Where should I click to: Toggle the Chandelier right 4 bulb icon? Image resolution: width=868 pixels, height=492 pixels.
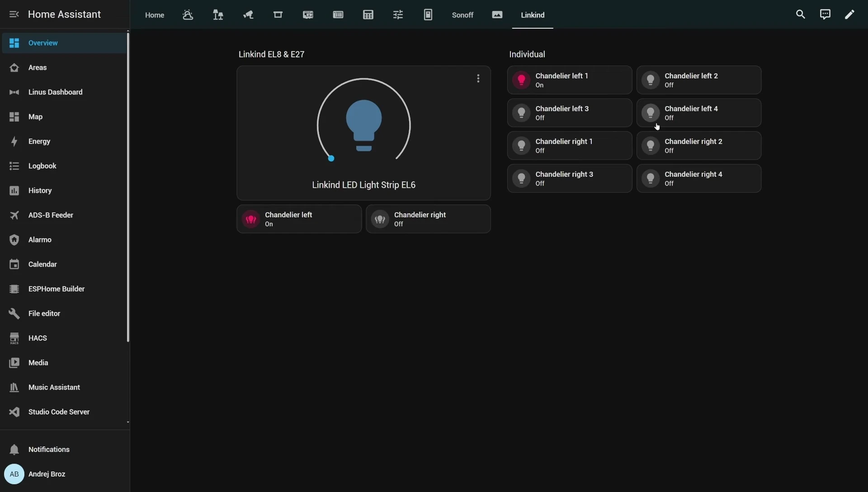coord(651,179)
